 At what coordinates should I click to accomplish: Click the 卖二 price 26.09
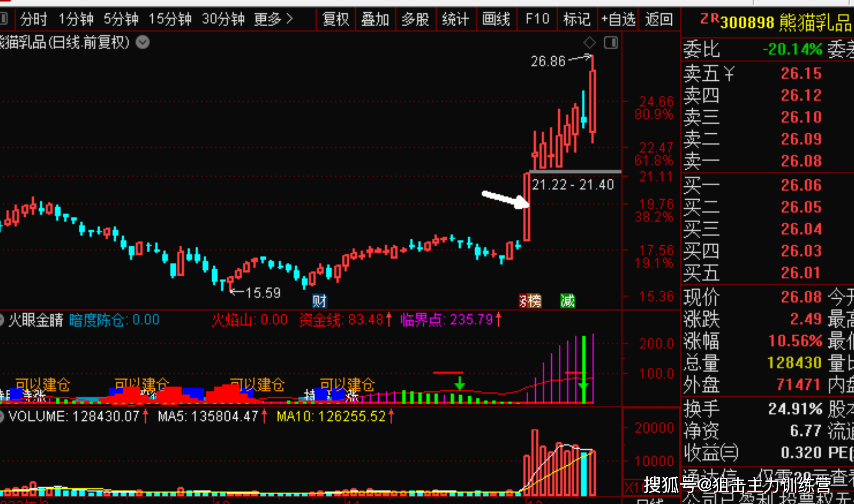[801, 139]
